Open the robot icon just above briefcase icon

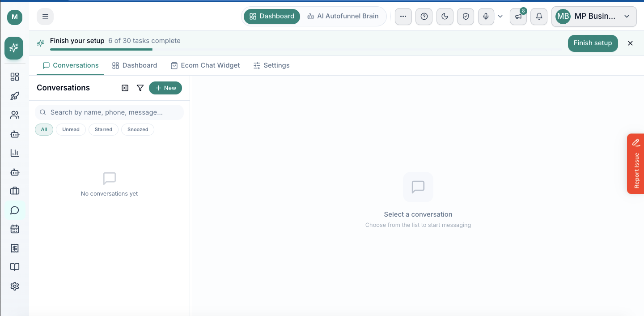coord(15,172)
